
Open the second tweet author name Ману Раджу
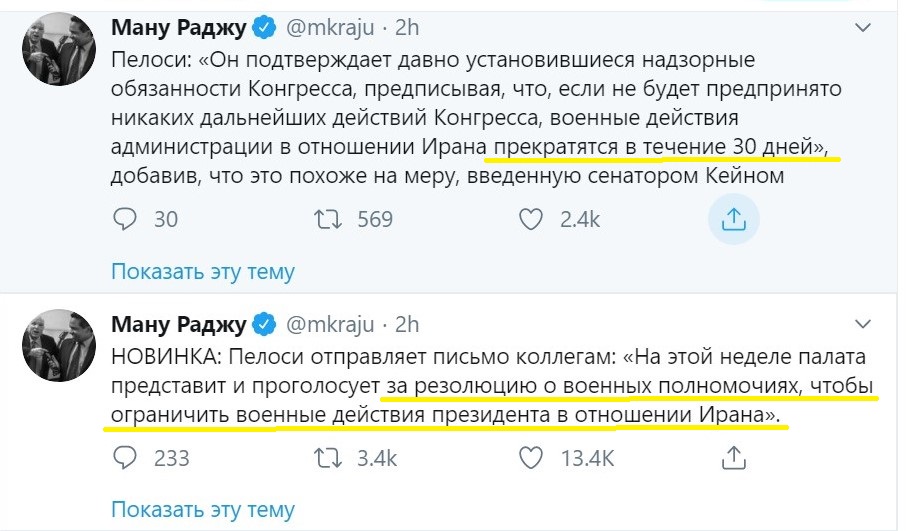[x=178, y=324]
